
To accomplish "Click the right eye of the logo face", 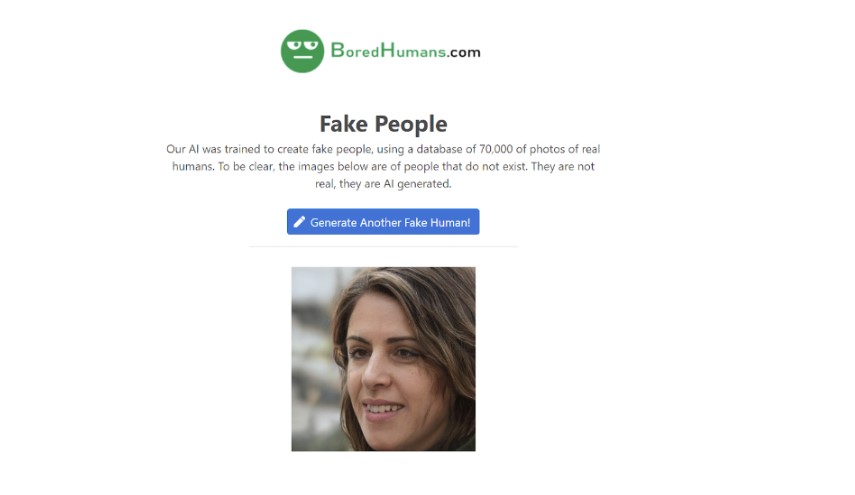I will tap(311, 45).
